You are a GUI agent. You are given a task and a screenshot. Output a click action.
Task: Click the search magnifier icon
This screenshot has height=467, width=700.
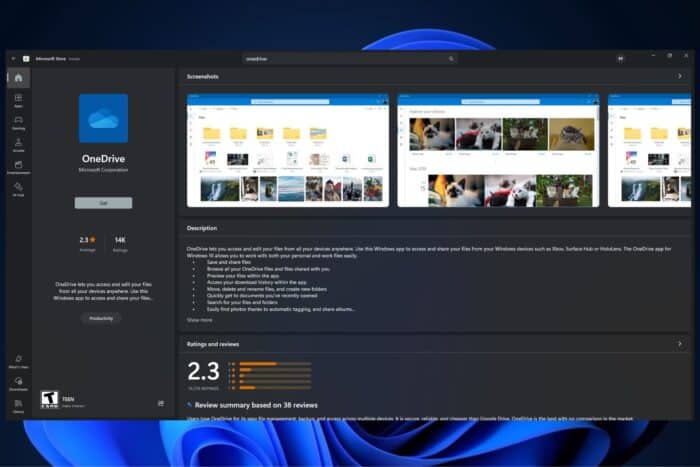pos(451,58)
